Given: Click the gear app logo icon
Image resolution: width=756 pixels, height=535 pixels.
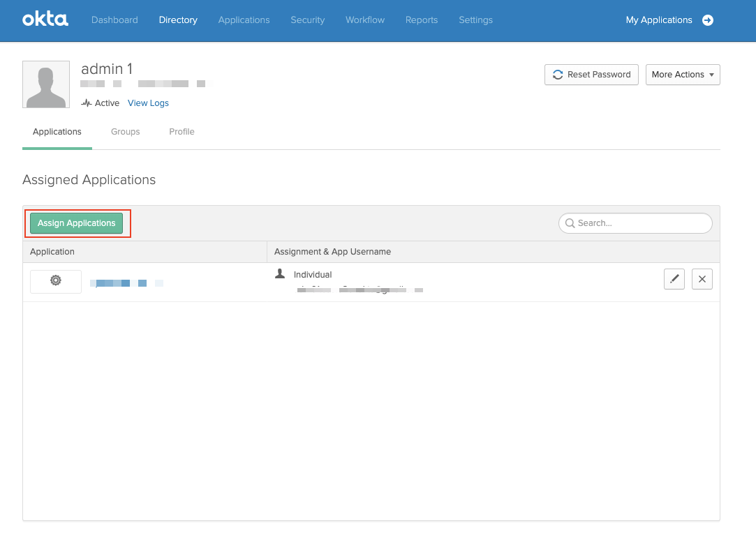Looking at the screenshot, I should tap(56, 280).
